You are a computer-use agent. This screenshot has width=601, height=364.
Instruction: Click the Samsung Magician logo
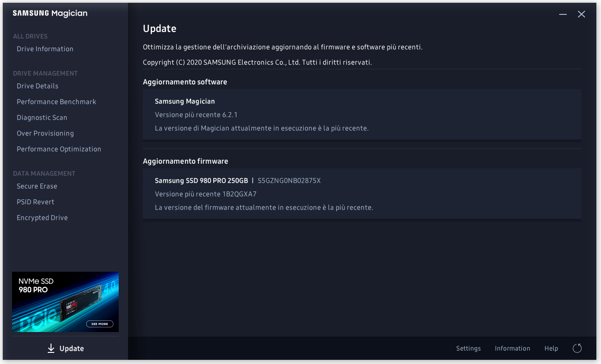pos(50,13)
